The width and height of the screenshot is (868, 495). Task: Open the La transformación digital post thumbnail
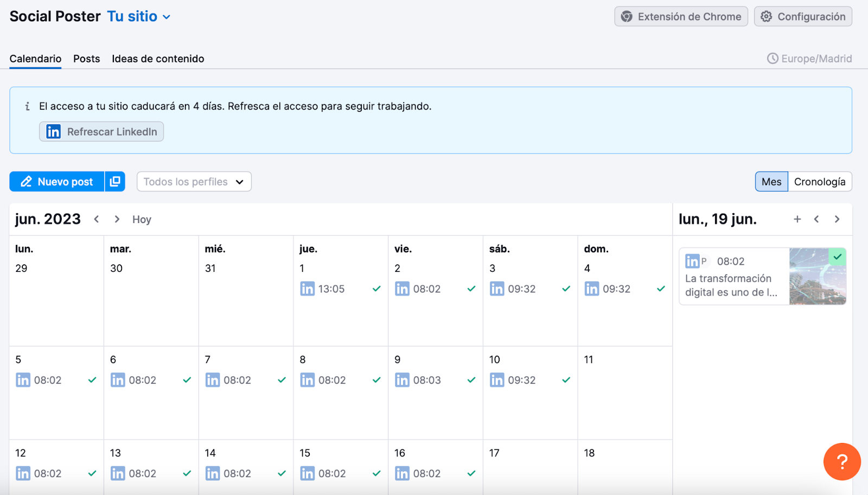[818, 276]
